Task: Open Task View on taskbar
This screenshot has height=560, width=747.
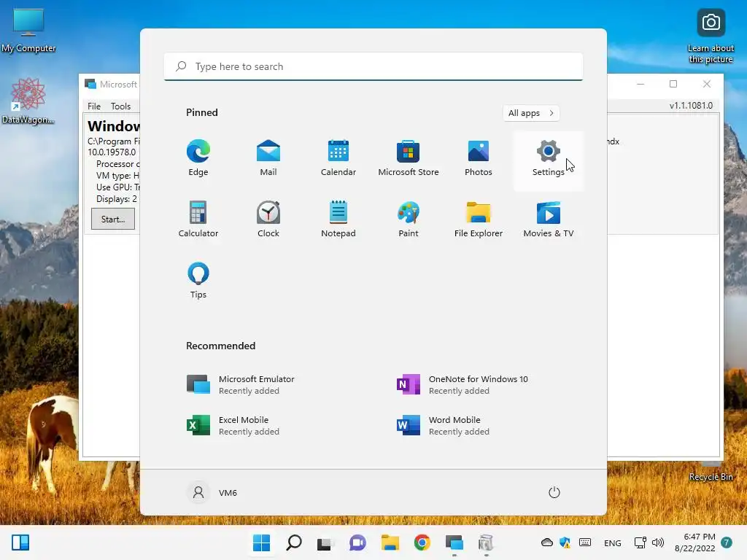Action: point(325,542)
